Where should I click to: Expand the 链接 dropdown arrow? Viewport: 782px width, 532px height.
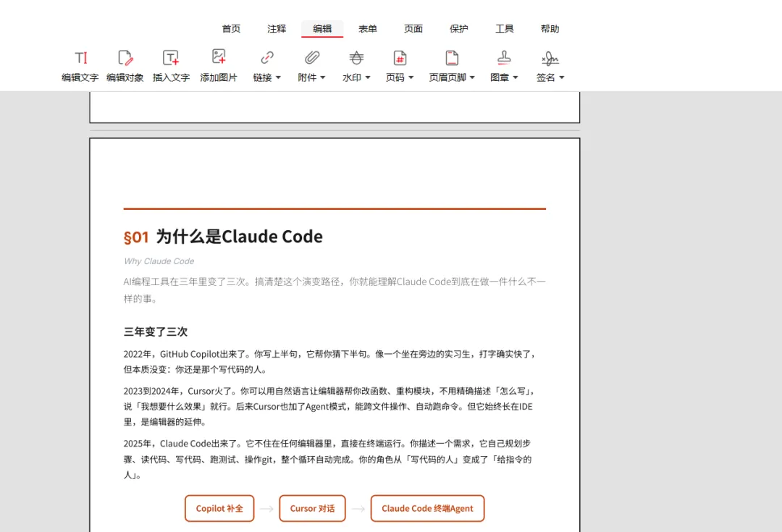click(x=278, y=77)
